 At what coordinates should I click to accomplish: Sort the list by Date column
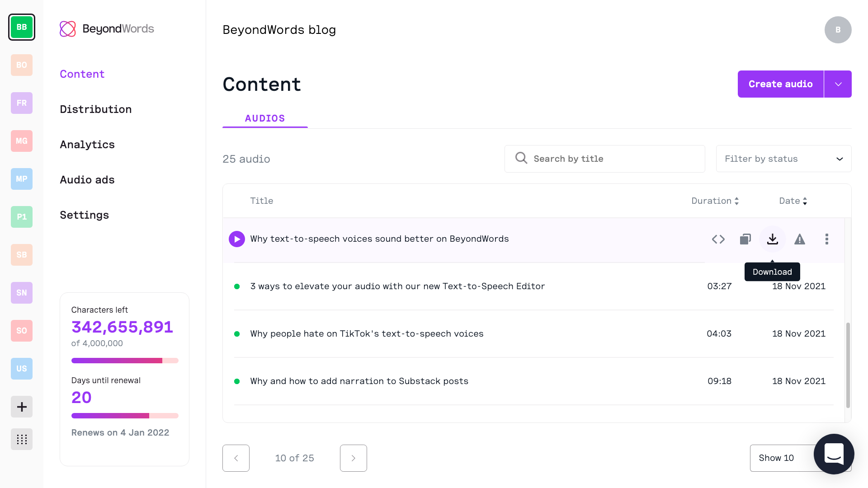793,201
